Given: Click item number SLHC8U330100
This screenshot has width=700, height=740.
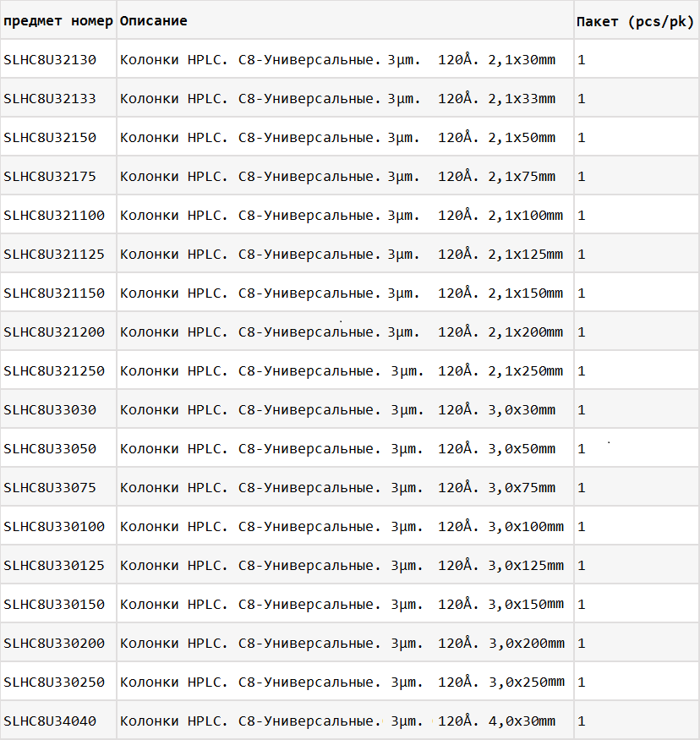Looking at the screenshot, I should pyautogui.click(x=54, y=526).
